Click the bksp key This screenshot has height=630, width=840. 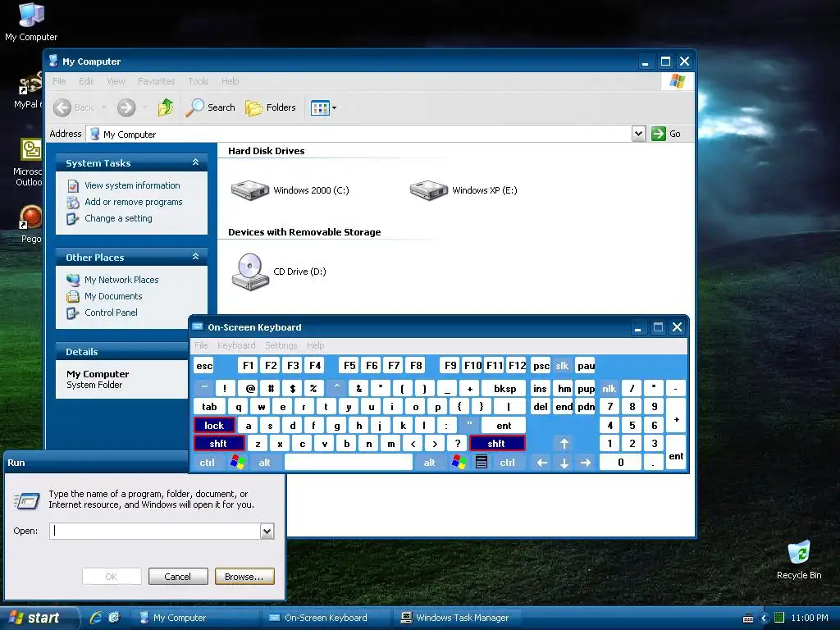[504, 389]
